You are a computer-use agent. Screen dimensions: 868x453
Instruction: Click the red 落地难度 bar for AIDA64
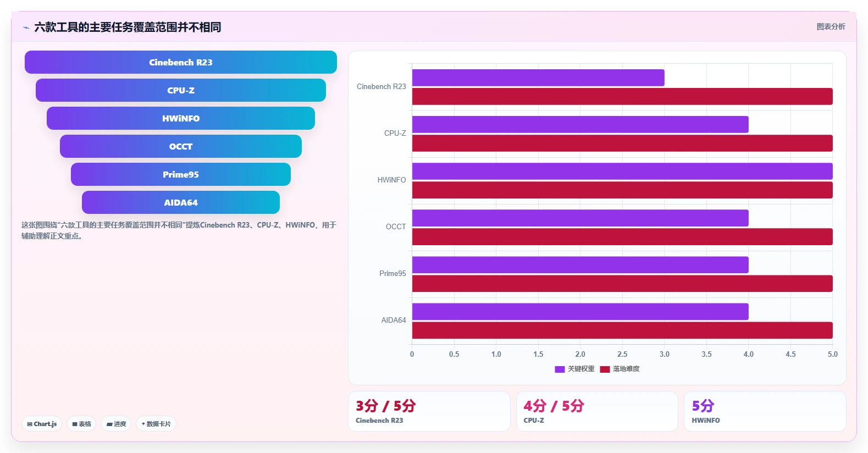pos(622,330)
